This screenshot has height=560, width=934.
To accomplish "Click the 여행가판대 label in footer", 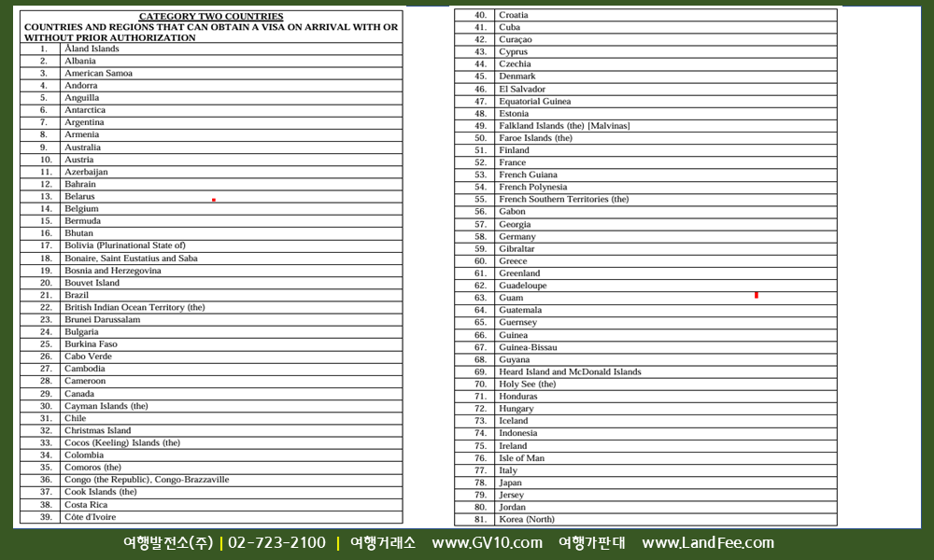I will click(x=591, y=543).
